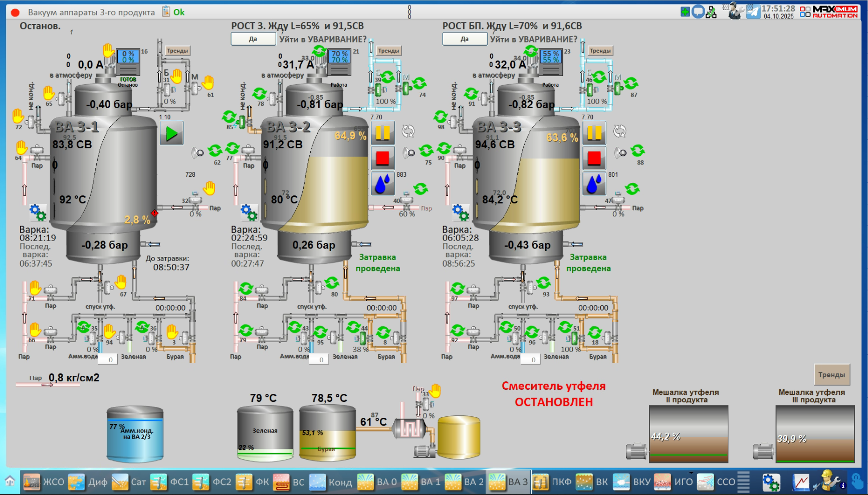Open the gear settings icon beside ВА 3-1
The image size is (868, 495).
38,212
